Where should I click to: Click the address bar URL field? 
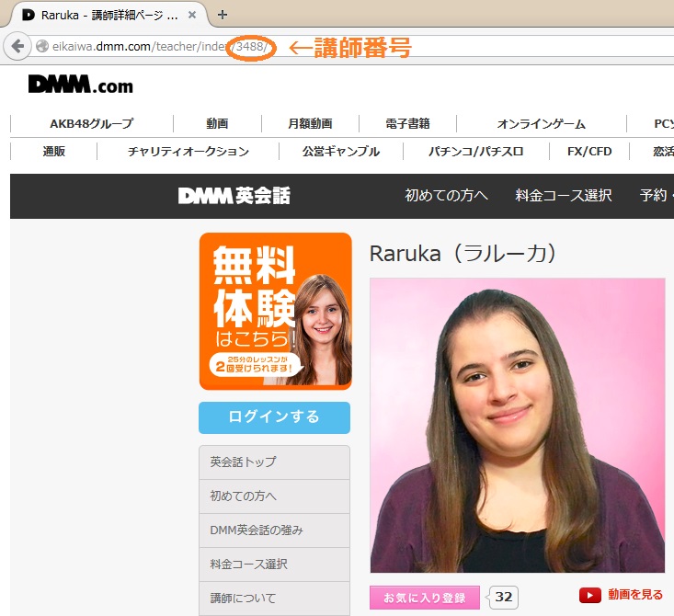[x=352, y=46]
